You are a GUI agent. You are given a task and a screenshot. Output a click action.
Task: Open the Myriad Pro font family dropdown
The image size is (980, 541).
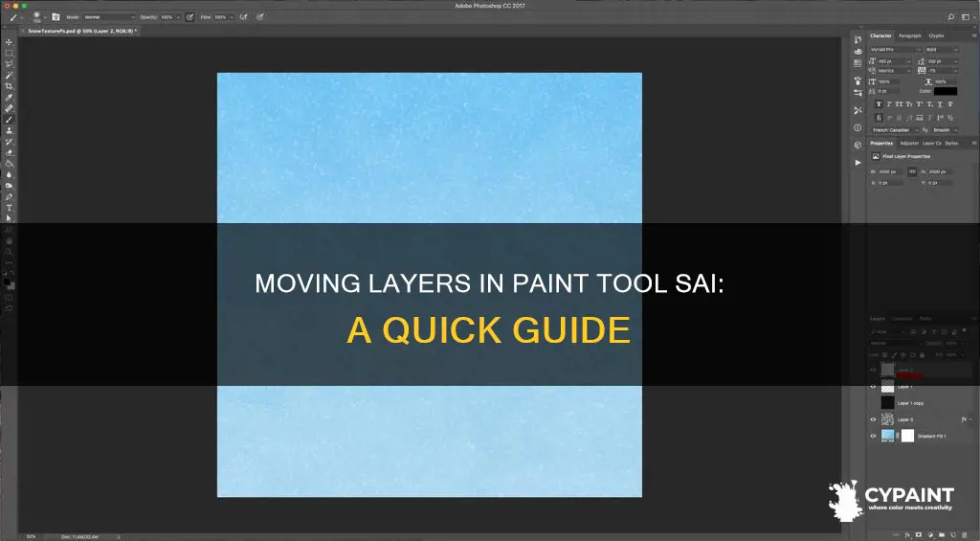(896, 50)
